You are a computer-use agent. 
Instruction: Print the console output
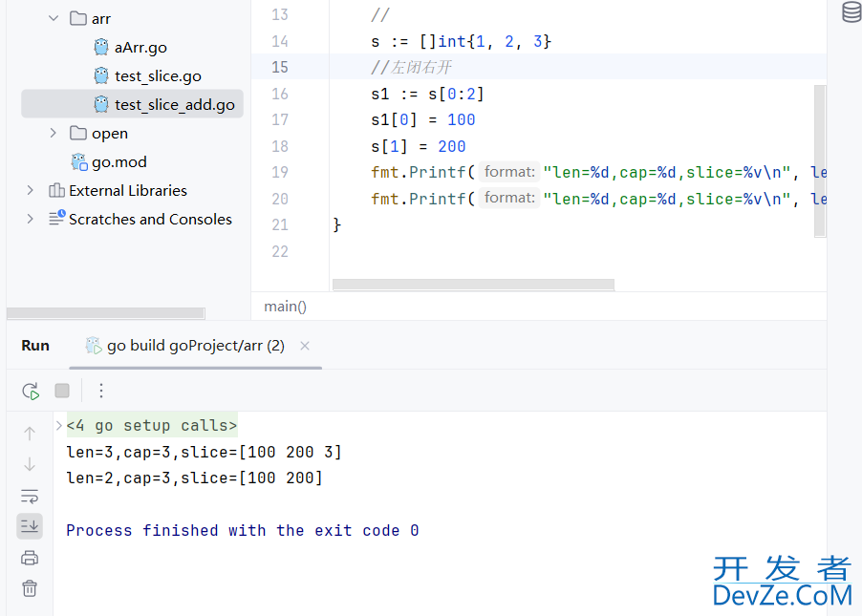tap(30, 559)
